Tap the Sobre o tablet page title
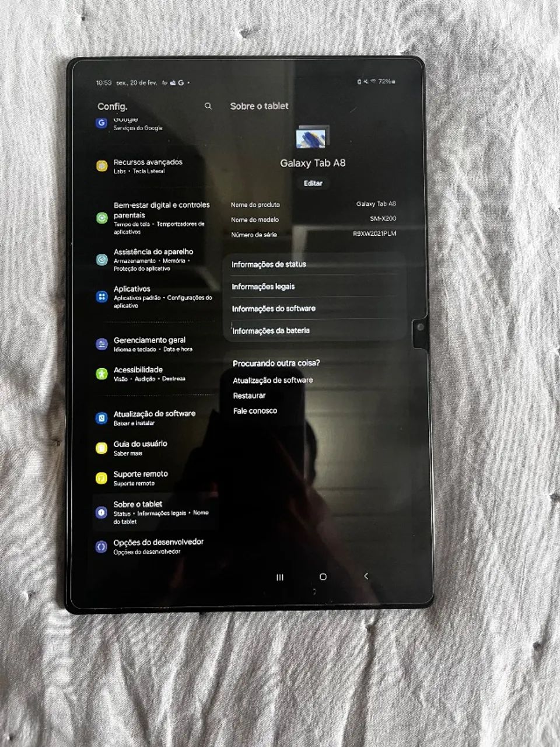Image resolution: width=560 pixels, height=747 pixels. click(260, 106)
